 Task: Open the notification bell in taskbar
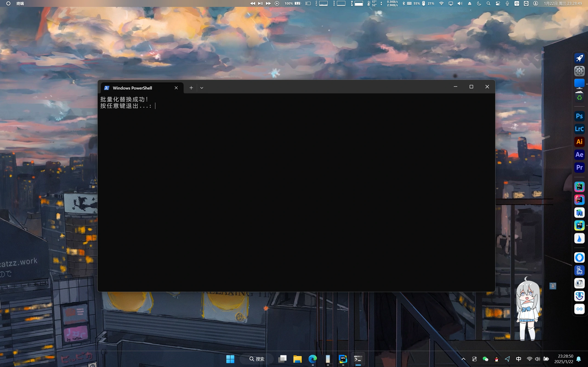tap(579, 359)
